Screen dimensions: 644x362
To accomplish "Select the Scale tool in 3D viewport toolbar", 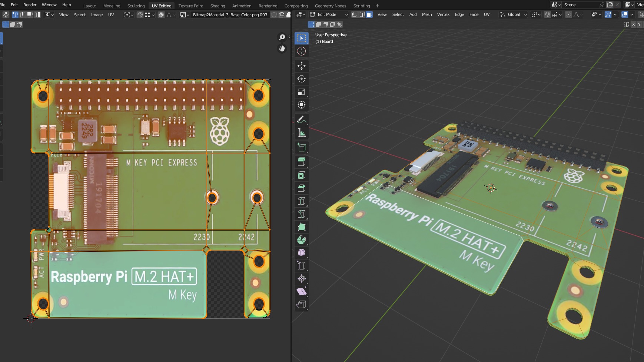I will tap(302, 92).
